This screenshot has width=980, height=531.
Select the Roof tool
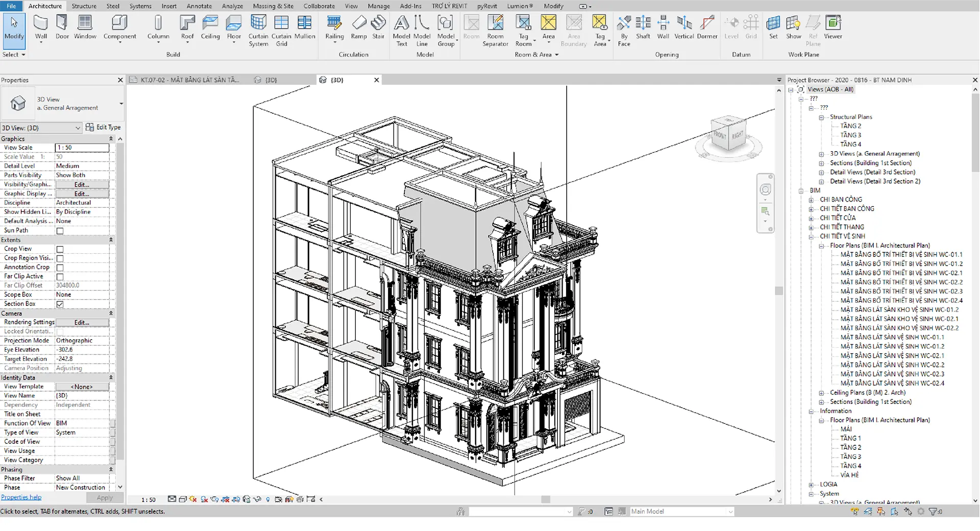(x=187, y=28)
